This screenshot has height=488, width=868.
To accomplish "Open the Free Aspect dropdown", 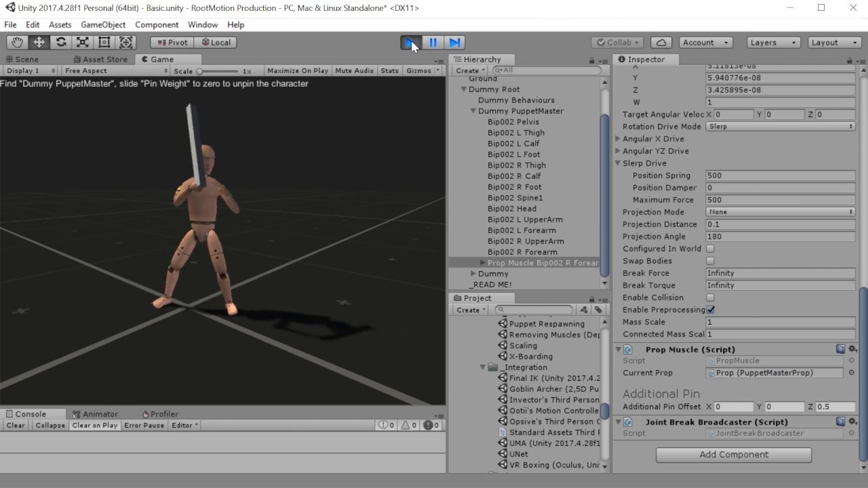I will pyautogui.click(x=115, y=70).
